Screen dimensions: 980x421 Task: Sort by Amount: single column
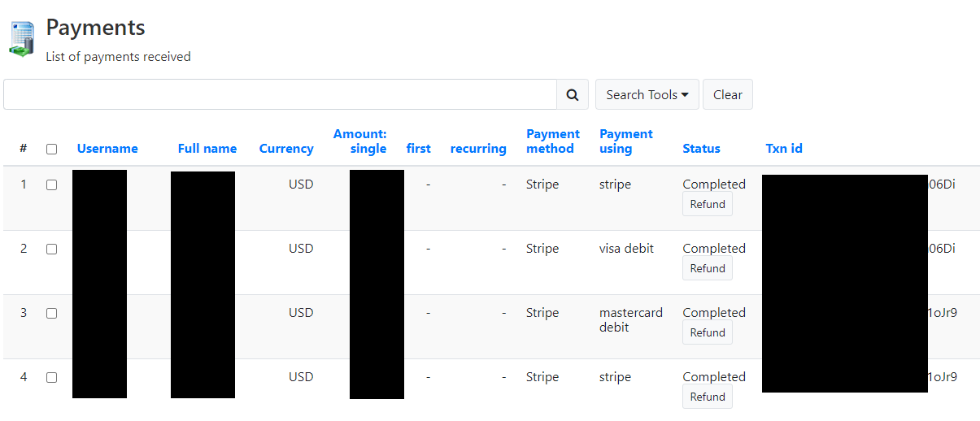pyautogui.click(x=359, y=141)
